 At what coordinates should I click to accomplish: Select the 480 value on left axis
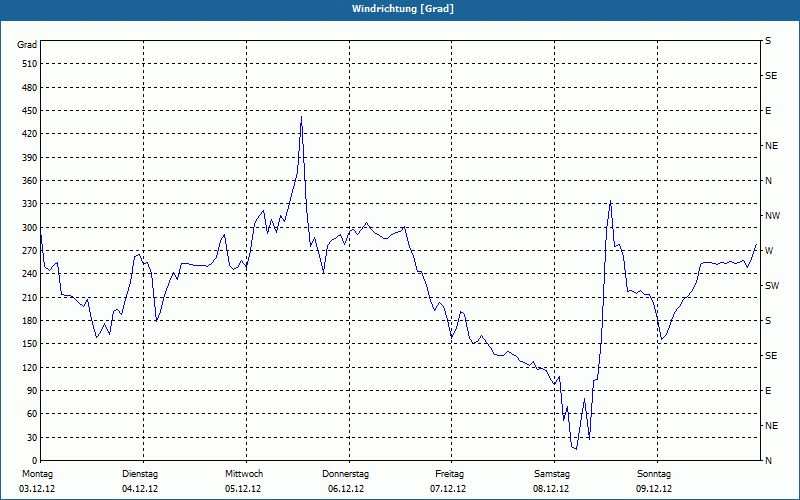click(30, 88)
